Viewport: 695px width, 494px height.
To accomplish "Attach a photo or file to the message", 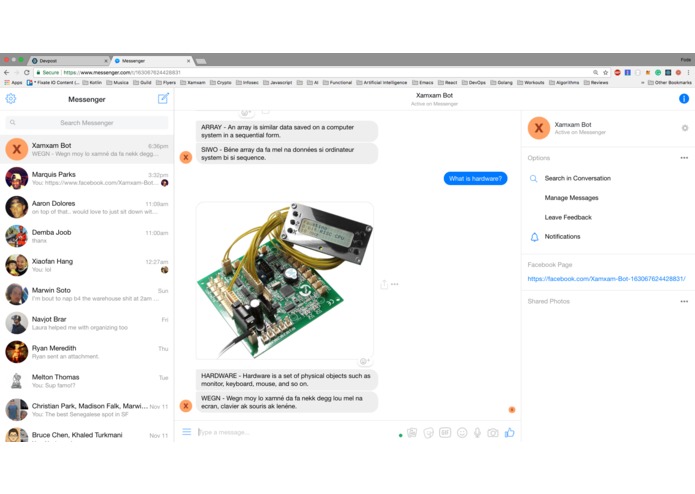I will [412, 432].
